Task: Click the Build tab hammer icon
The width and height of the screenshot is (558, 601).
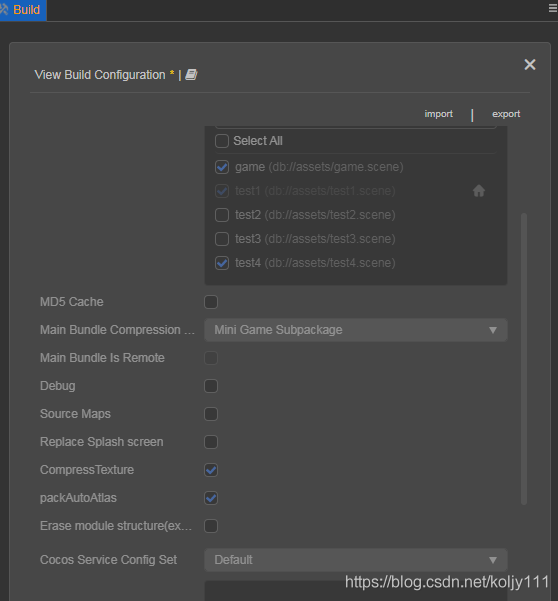Action: tap(4, 9)
